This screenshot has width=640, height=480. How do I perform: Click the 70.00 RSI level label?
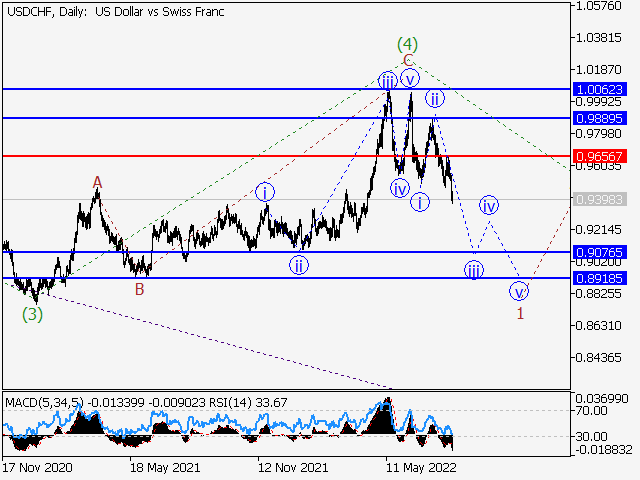591,411
